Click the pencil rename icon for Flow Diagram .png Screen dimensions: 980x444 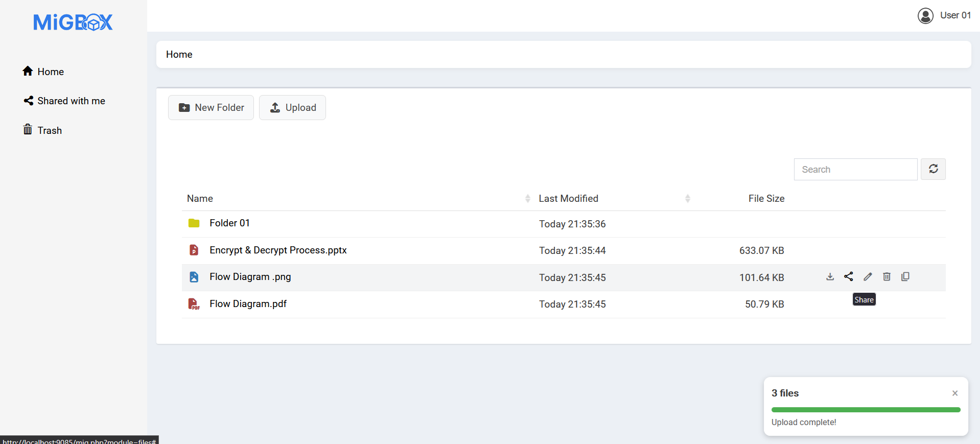pyautogui.click(x=868, y=277)
